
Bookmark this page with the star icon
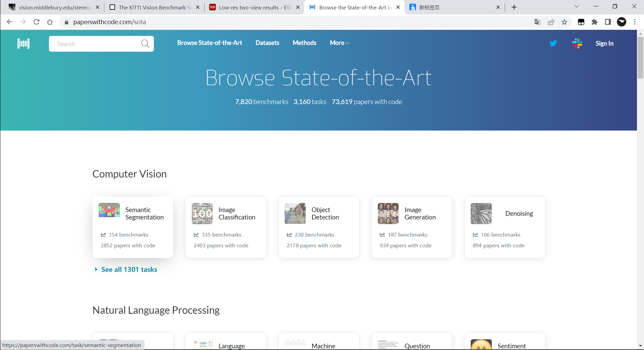click(564, 22)
